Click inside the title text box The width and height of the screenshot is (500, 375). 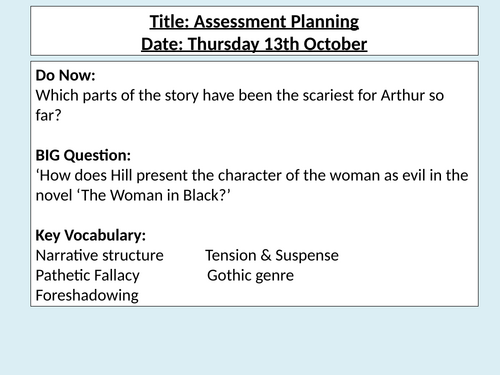pyautogui.click(x=254, y=31)
